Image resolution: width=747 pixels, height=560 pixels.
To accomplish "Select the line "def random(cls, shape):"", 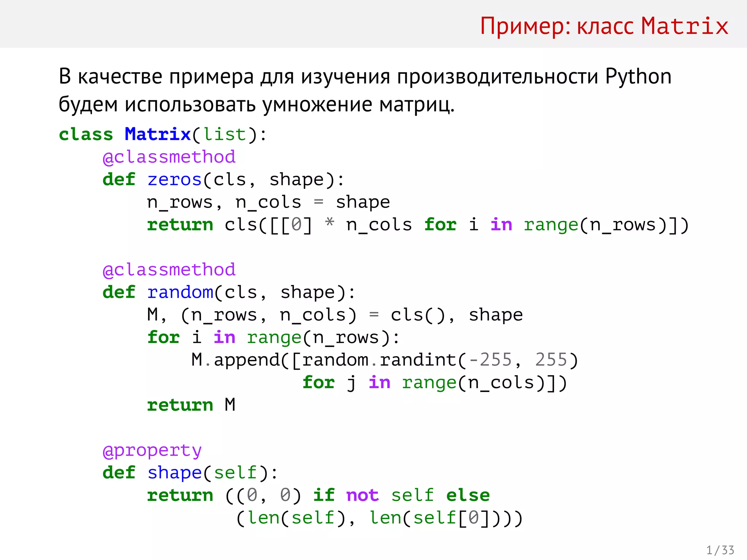I will (x=229, y=292).
